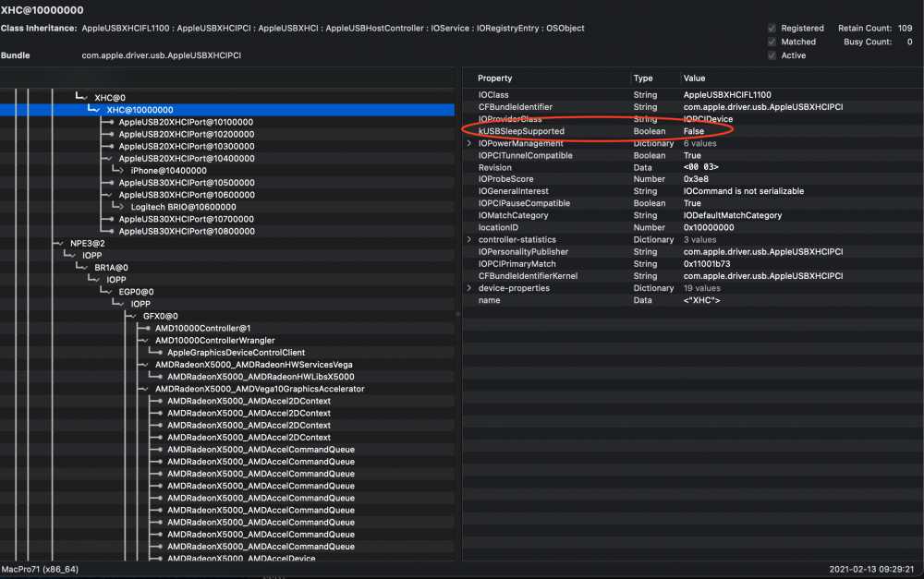This screenshot has height=579, width=924.
Task: Select the name property row
Action: 692,300
